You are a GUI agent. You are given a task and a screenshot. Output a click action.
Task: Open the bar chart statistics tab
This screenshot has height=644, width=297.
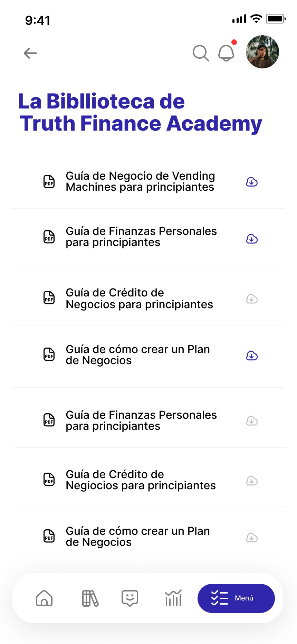point(173,598)
